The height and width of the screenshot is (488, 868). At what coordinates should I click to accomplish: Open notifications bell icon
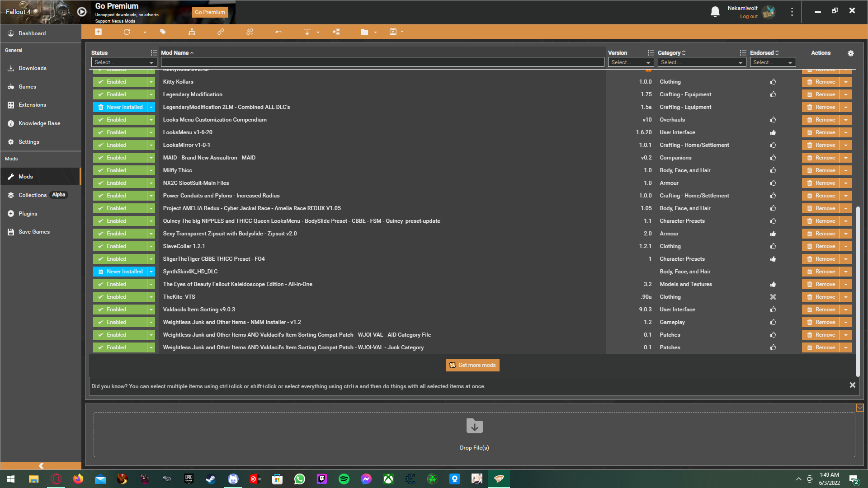715,12
